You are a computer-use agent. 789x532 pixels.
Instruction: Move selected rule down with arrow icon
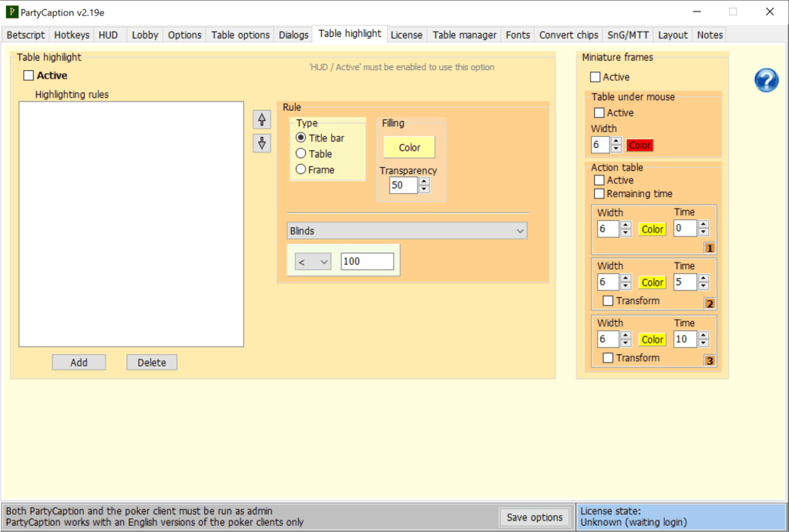(262, 143)
